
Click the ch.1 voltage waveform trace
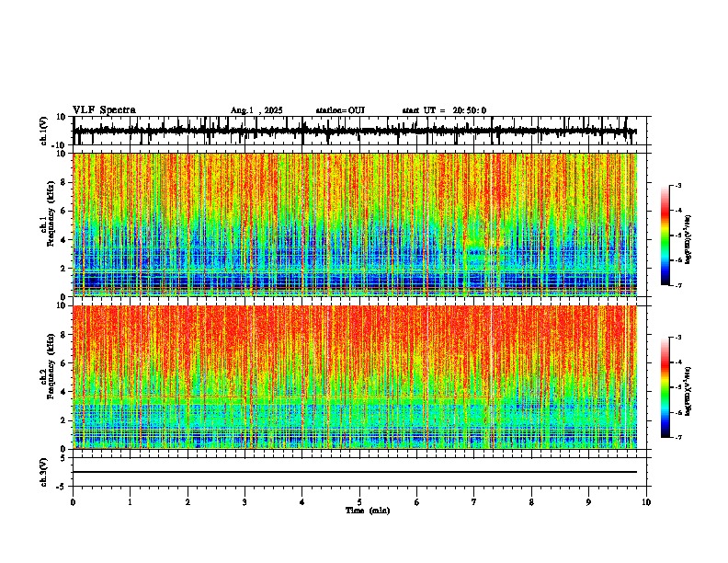(355, 131)
